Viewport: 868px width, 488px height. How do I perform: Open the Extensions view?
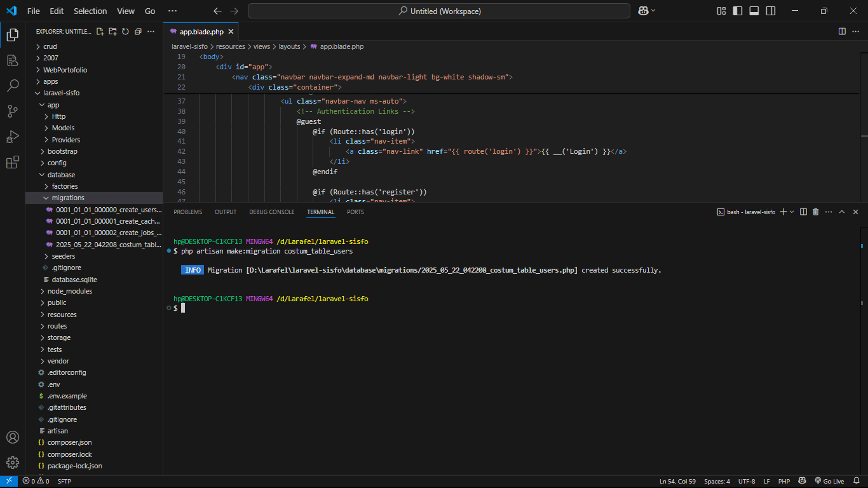pyautogui.click(x=13, y=163)
